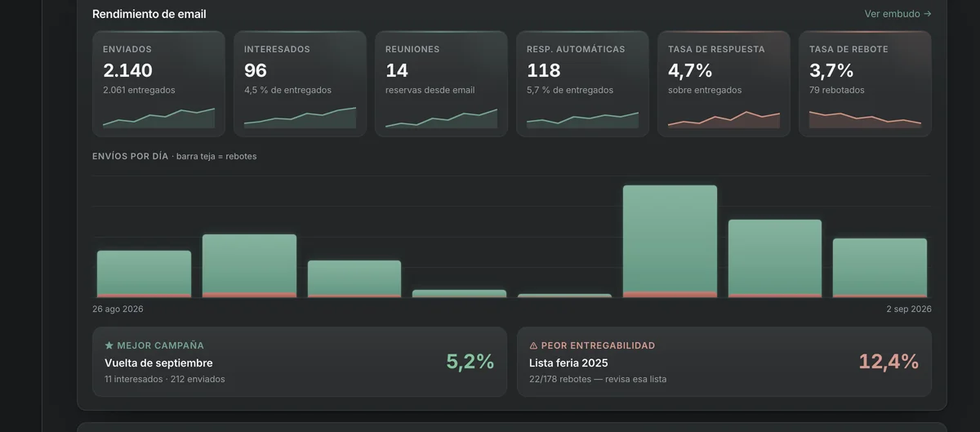This screenshot has width=980, height=432.
Task: Click the 5,2% best campaign rate
Action: 470,362
